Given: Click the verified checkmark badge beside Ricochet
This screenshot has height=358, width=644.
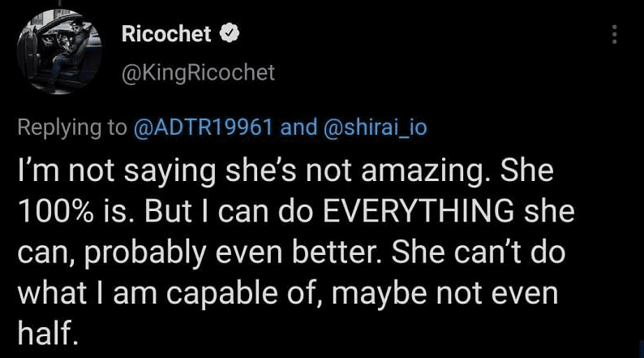Looking at the screenshot, I should (x=230, y=33).
